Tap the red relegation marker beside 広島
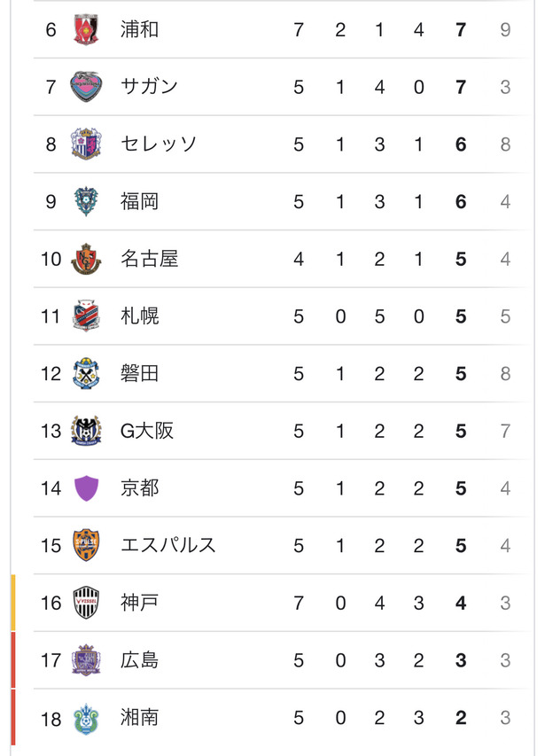Image resolution: width=545 pixels, height=756 pixels. 13,660
